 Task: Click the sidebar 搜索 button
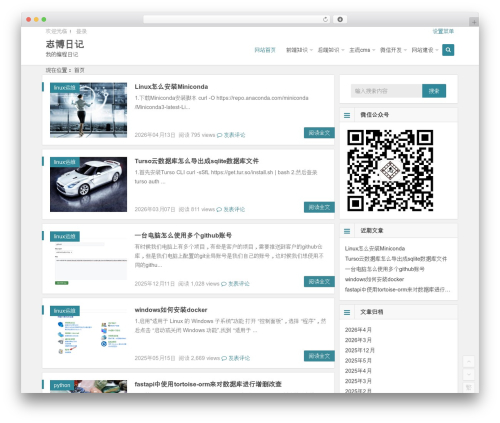coord(434,91)
